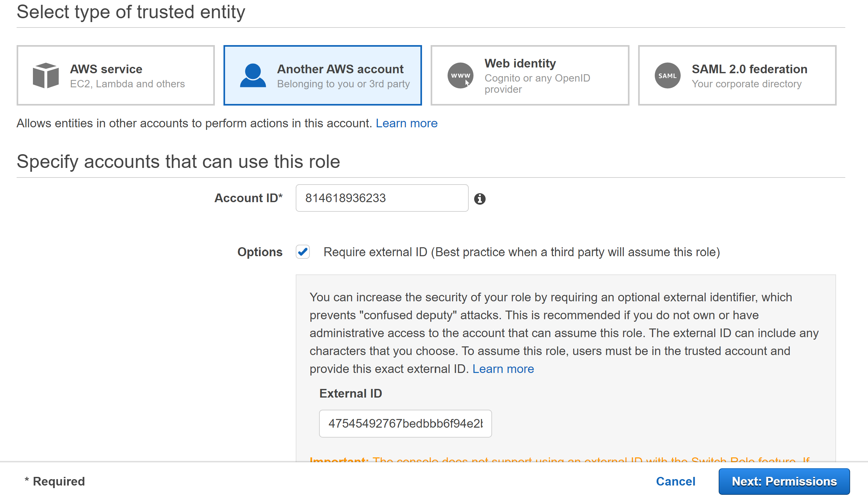Click inside the Account ID input
Image resolution: width=868 pixels, height=498 pixels.
point(381,198)
